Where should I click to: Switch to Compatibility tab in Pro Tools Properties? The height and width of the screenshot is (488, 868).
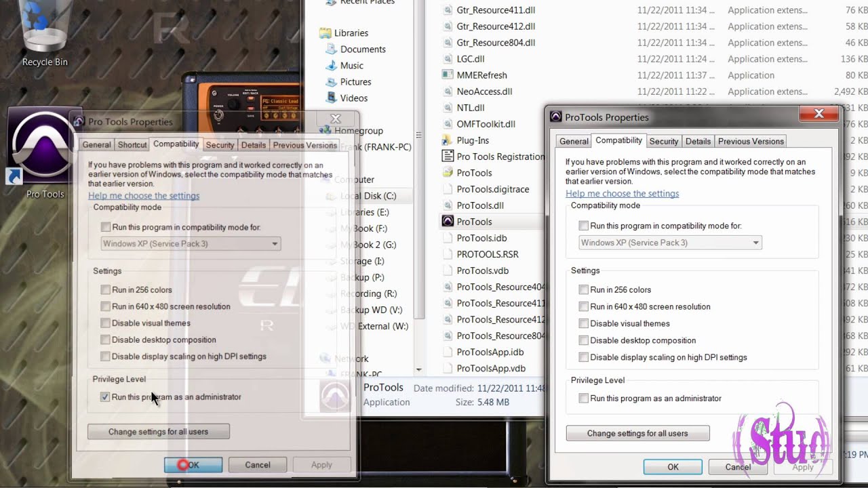coord(176,144)
